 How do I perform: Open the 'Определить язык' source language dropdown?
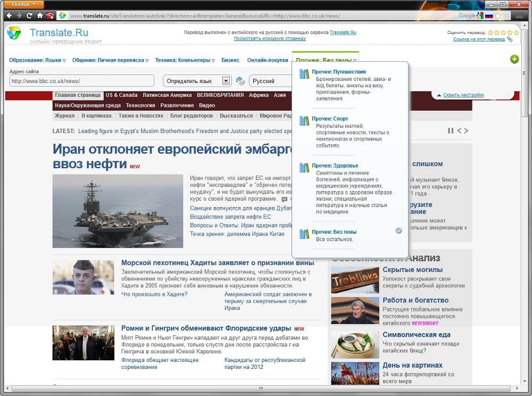226,81
